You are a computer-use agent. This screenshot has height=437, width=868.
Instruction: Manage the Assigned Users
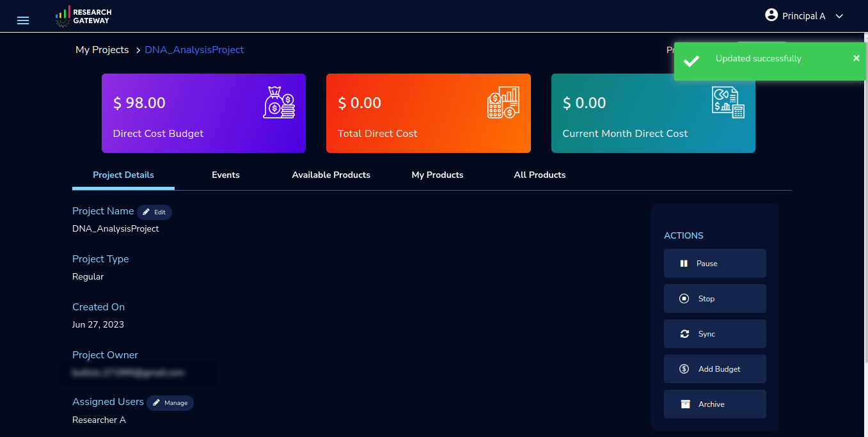tap(170, 403)
